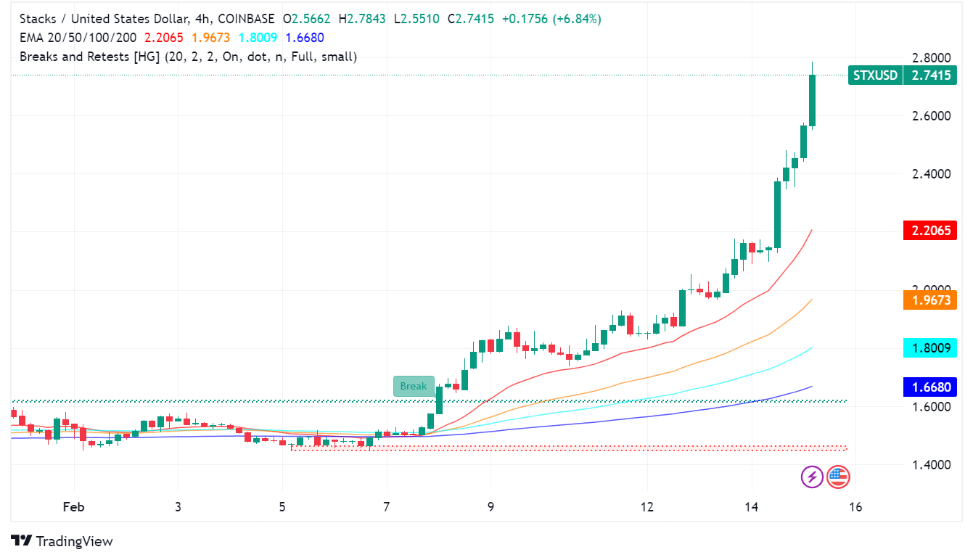Click the date label 16 on time axis
Viewport: 973px width, 560px height.
[x=855, y=507]
